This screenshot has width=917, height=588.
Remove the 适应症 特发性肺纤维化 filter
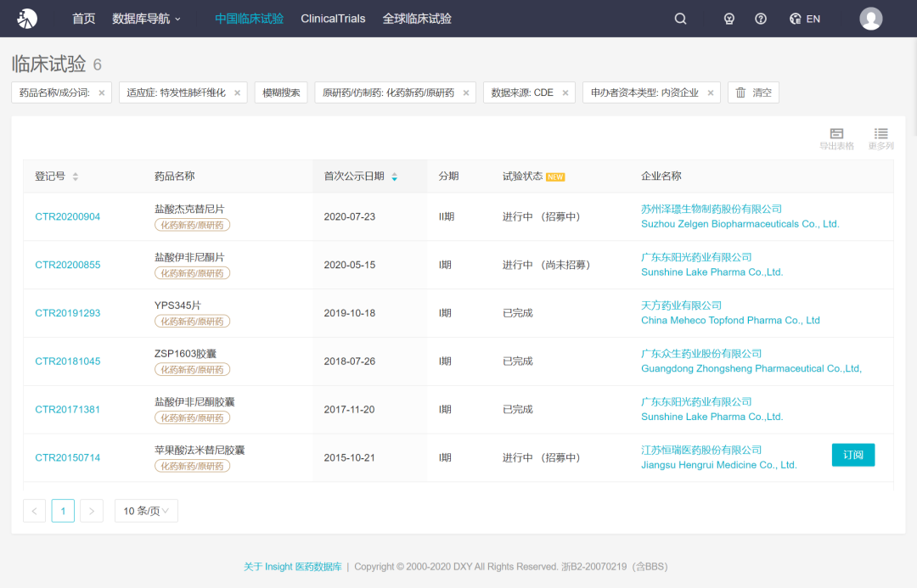tap(238, 93)
